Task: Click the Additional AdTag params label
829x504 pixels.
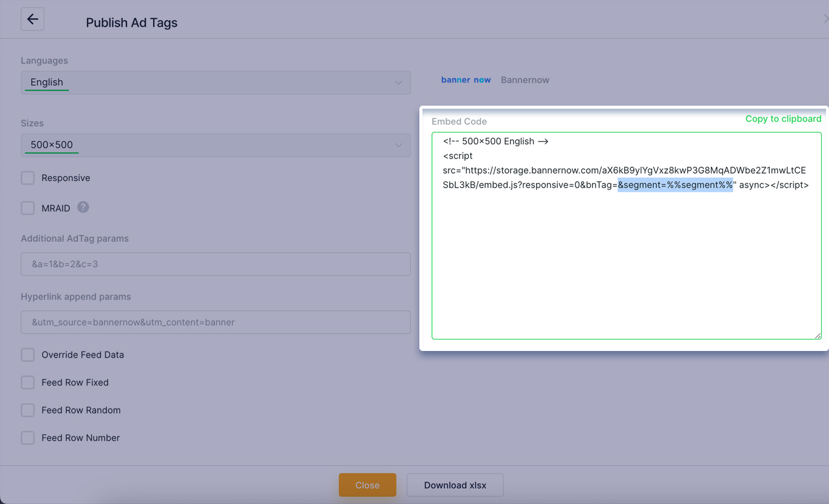Action: [x=75, y=239]
